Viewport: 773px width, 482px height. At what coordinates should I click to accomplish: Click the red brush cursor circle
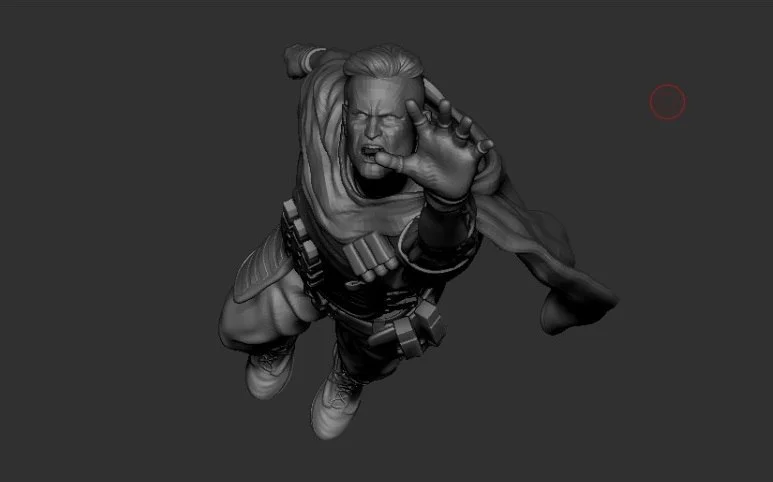pos(667,101)
